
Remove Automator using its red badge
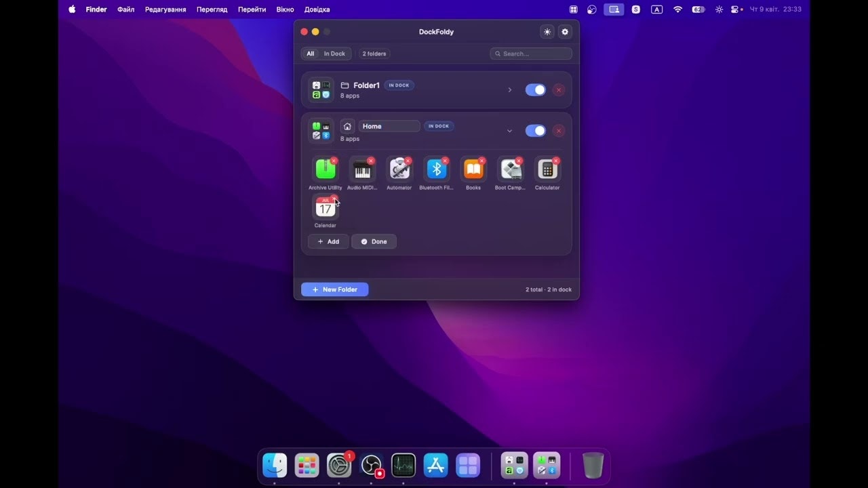(x=408, y=161)
